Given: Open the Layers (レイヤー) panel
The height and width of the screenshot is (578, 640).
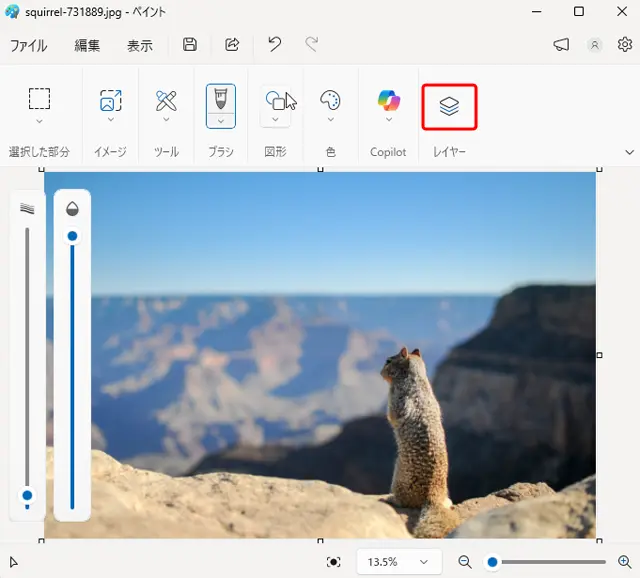Looking at the screenshot, I should point(449,107).
